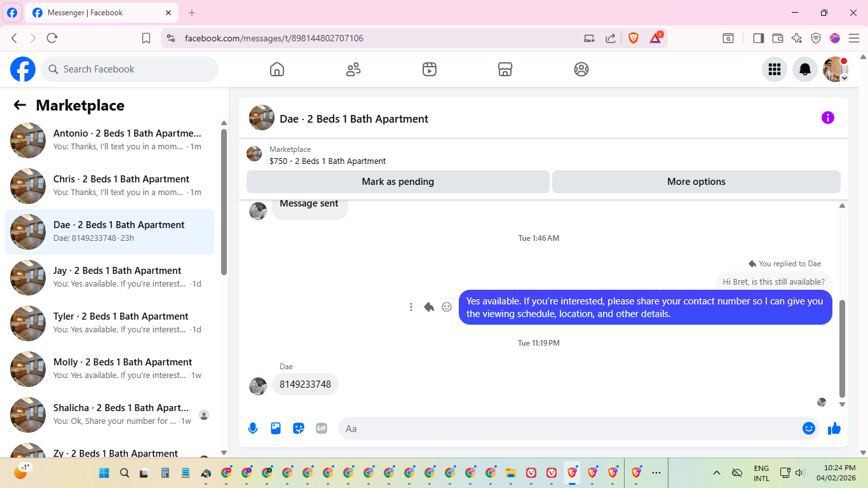Screen dimensions: 868x488
Task: Open Brave Rewards triangle icon
Action: (656, 37)
